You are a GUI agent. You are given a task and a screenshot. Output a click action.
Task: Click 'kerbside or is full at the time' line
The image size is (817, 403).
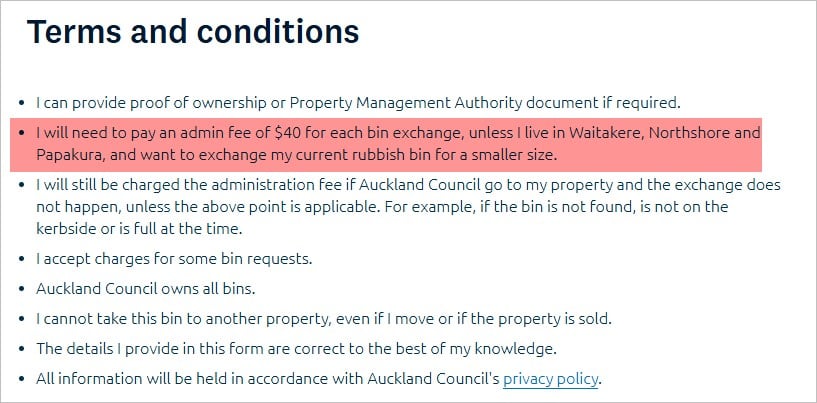point(139,229)
